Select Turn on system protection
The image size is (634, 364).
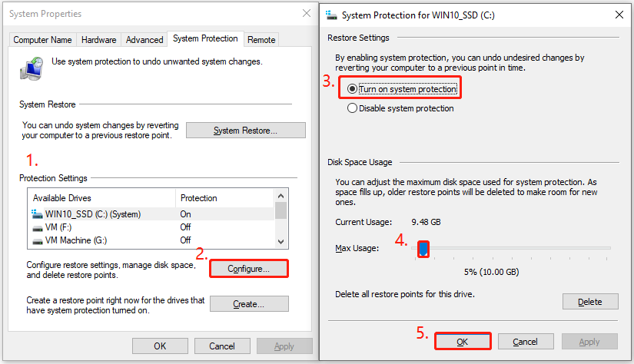click(353, 89)
